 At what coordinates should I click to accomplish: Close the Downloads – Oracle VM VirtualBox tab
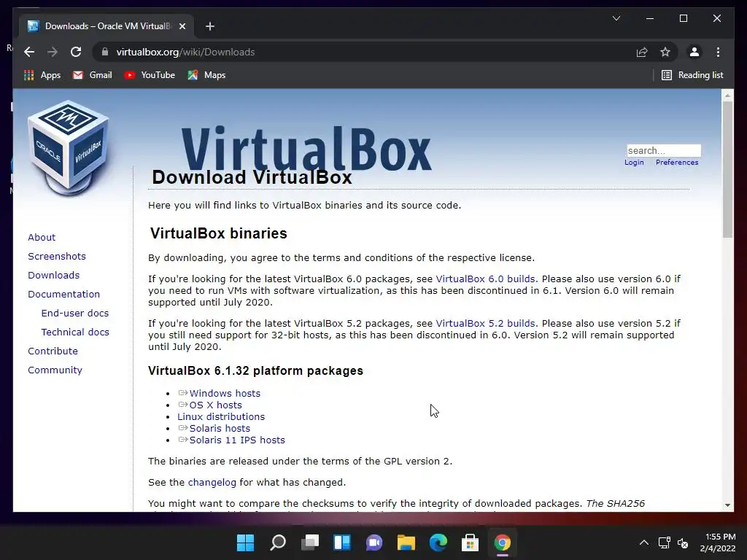click(x=182, y=26)
